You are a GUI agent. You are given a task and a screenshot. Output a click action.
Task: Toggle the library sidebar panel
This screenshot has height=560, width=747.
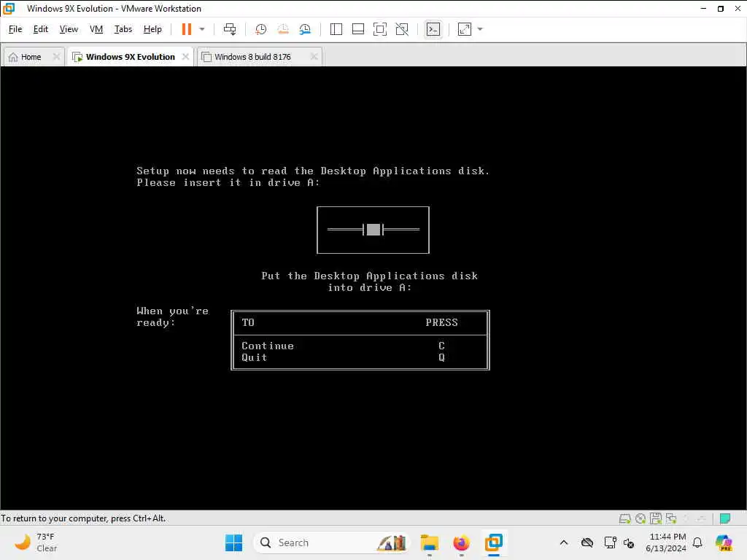click(336, 29)
